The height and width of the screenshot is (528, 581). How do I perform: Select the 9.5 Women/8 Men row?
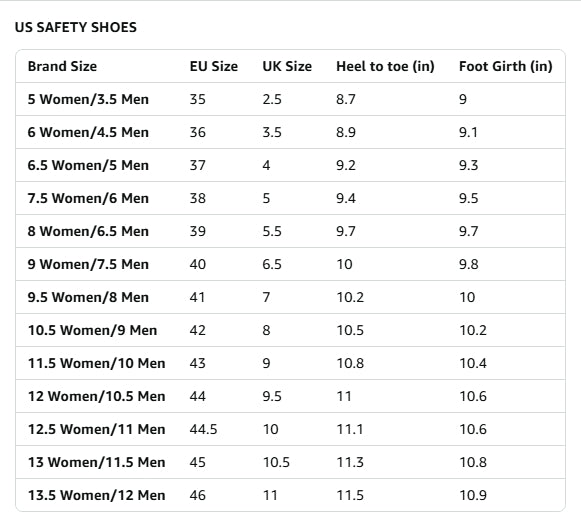(x=290, y=297)
